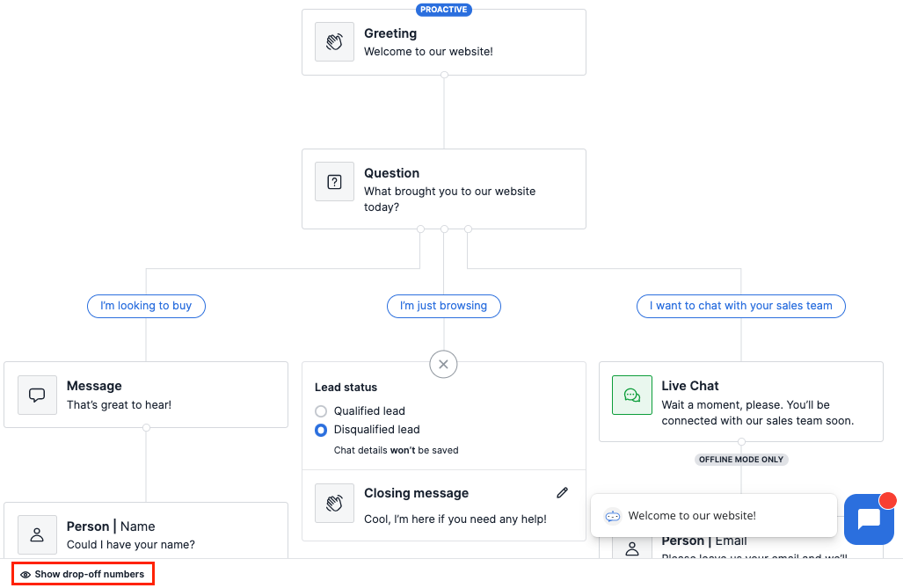
Task: Click the Person Email user icon
Action: 632,548
